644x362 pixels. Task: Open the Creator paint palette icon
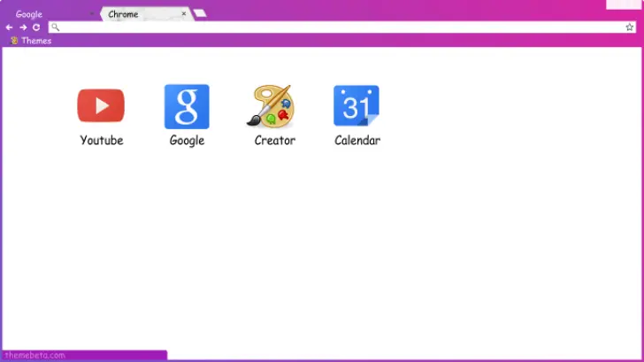click(x=273, y=106)
